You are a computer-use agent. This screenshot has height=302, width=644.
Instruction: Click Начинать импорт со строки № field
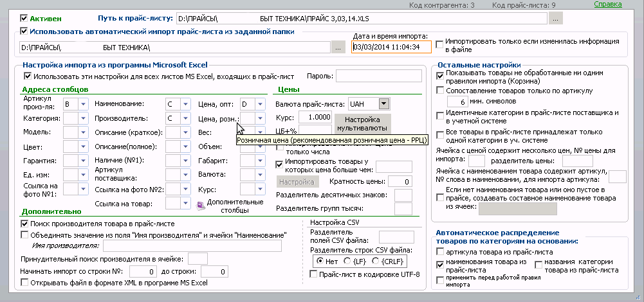pos(143,272)
